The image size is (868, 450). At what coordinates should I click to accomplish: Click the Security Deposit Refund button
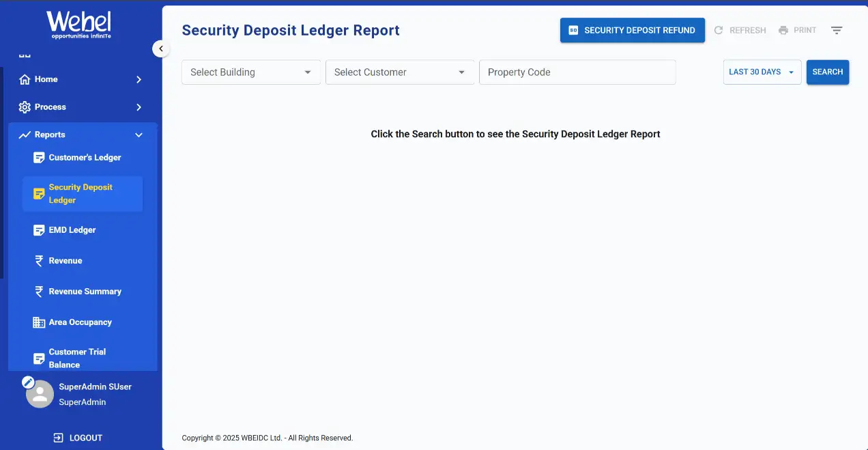coord(632,30)
